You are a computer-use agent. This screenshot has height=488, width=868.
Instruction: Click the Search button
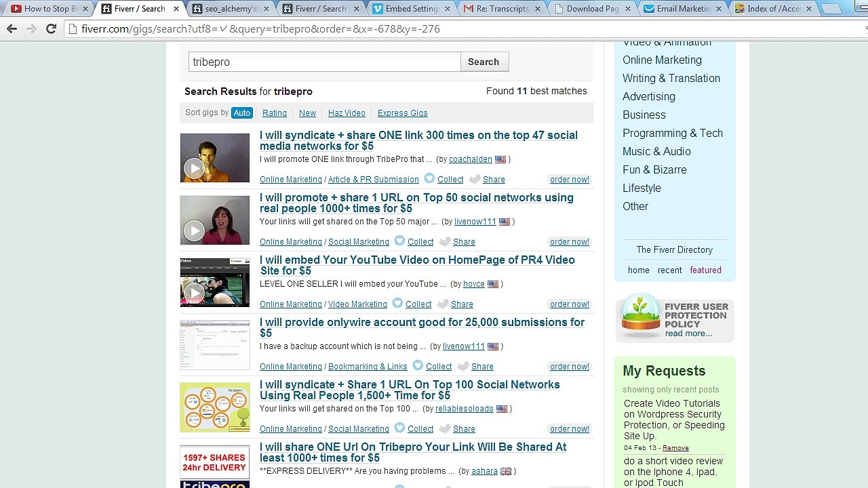point(484,62)
